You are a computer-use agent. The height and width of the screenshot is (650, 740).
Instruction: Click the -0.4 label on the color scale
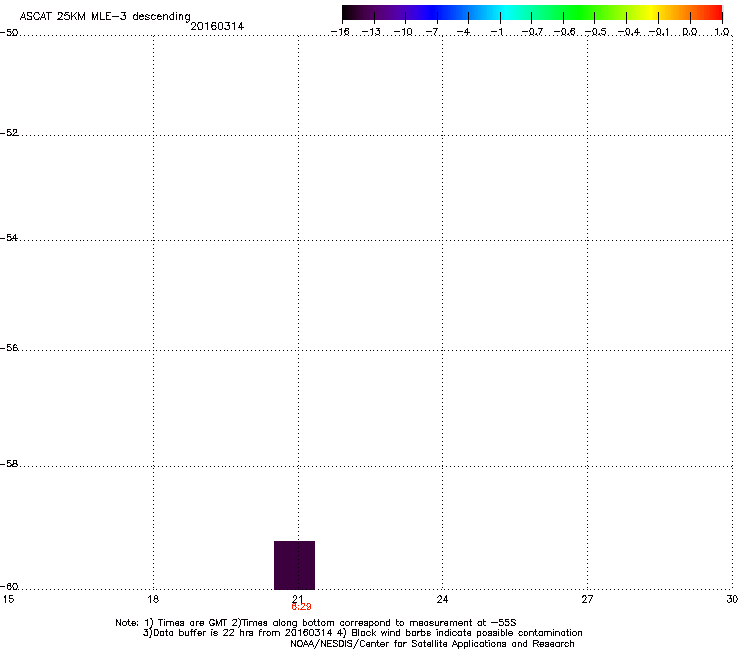point(629,32)
